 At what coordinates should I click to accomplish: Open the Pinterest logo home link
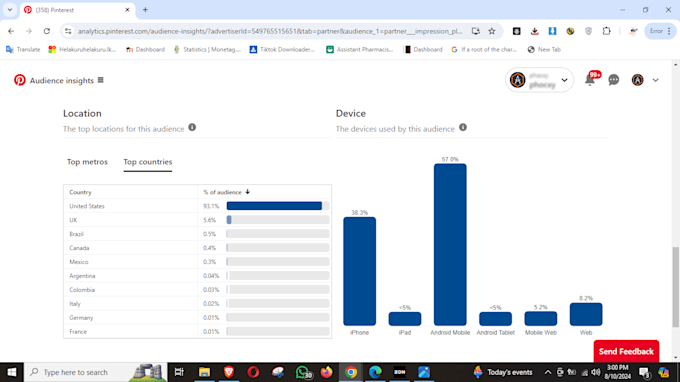pos(20,80)
